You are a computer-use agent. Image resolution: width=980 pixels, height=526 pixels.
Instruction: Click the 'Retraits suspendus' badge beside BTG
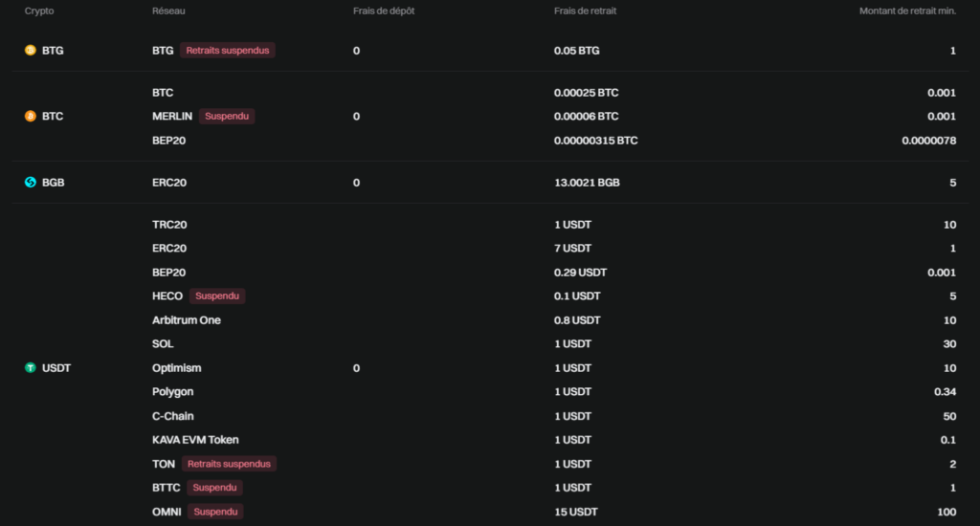(x=228, y=51)
